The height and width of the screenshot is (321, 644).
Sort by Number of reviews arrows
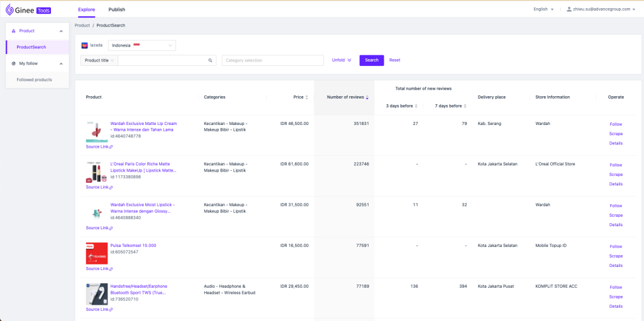367,97
